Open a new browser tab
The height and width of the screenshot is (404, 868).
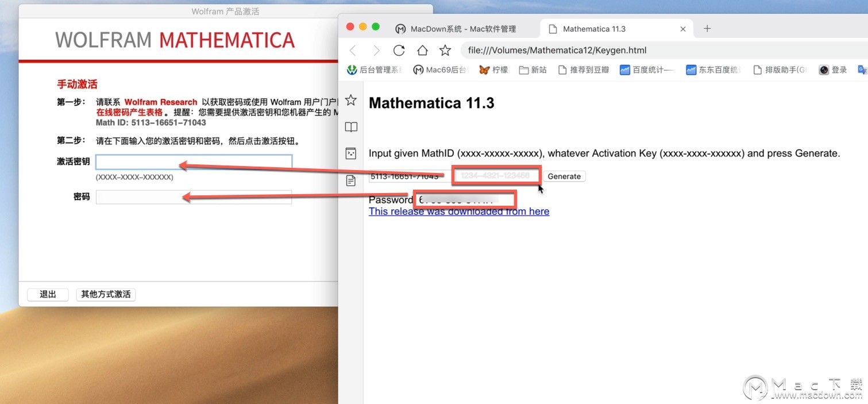pyautogui.click(x=707, y=28)
